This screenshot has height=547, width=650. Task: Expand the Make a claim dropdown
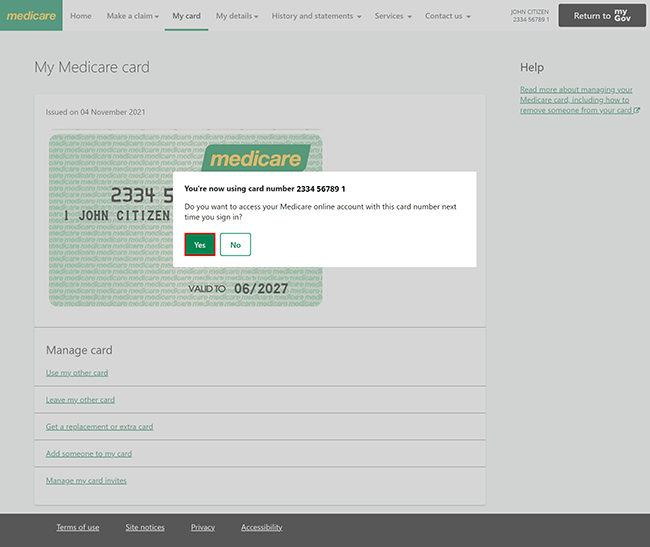[x=133, y=16]
